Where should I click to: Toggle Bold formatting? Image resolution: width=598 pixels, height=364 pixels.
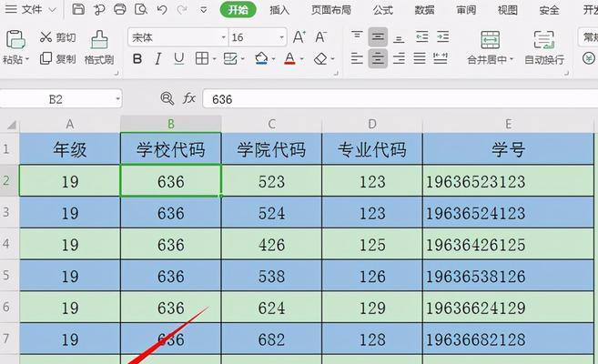point(137,59)
